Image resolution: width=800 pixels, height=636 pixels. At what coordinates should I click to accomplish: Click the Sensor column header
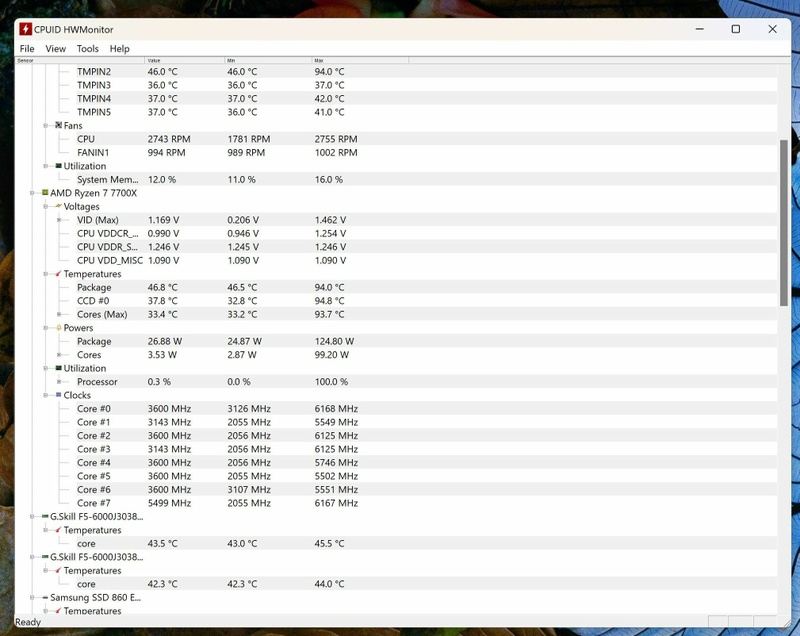tap(80, 60)
